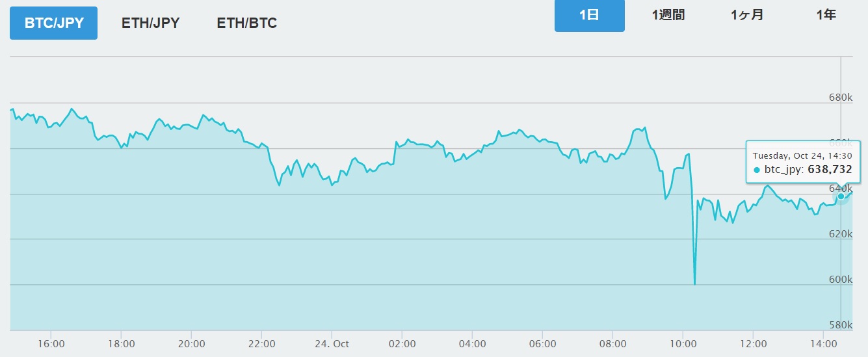Click the 14:00 time axis label
The width and height of the screenshot is (868, 357).
[x=823, y=343]
